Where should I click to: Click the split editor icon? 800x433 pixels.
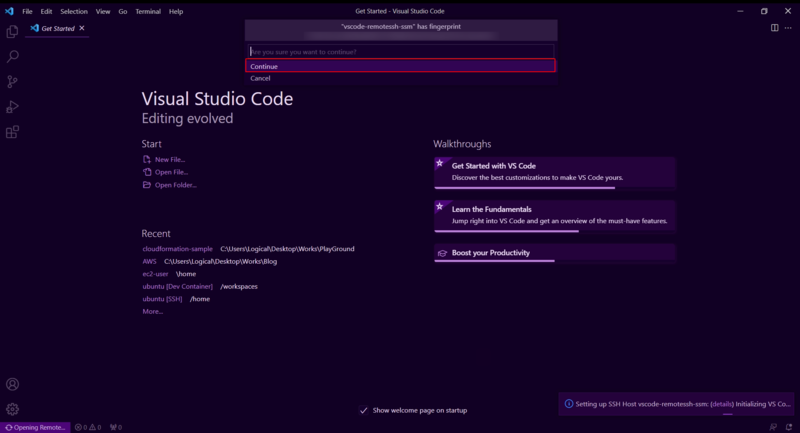774,28
